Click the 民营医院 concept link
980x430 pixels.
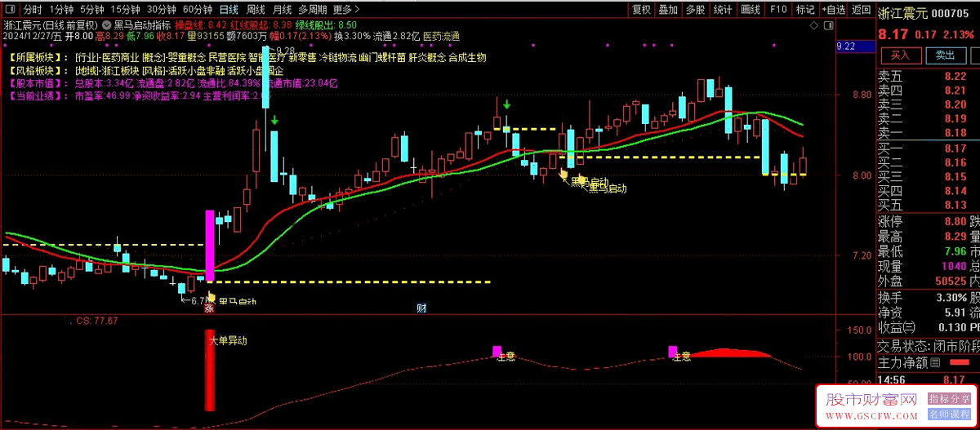point(227,58)
